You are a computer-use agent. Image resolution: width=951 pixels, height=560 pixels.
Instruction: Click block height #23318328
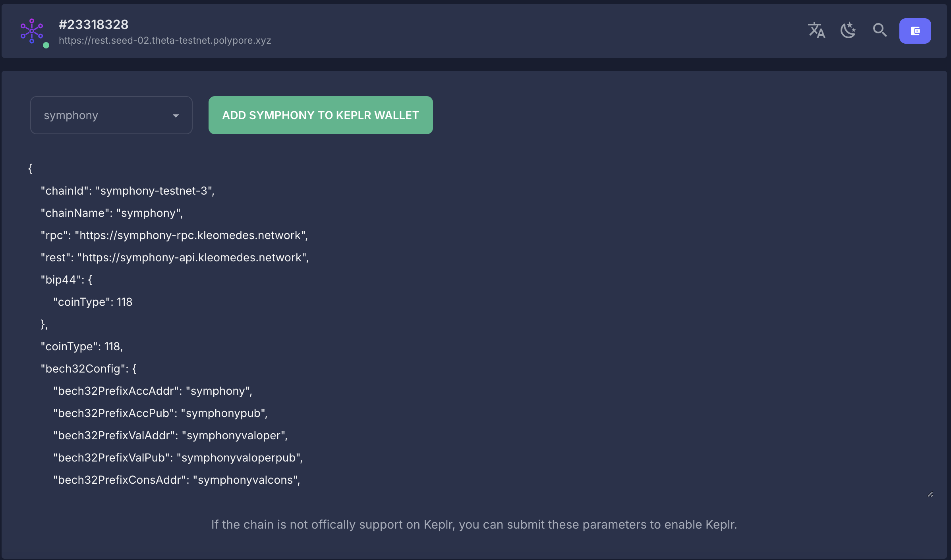93,25
